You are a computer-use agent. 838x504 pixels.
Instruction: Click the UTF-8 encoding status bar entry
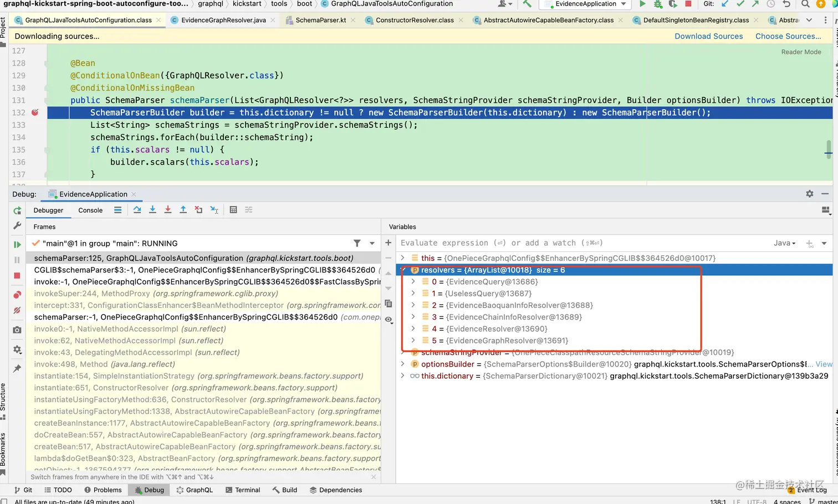757,501
